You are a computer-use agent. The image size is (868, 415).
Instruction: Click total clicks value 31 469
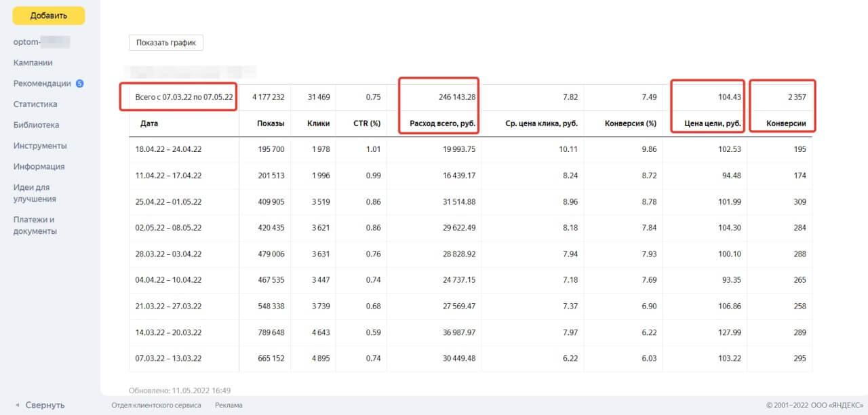(319, 97)
